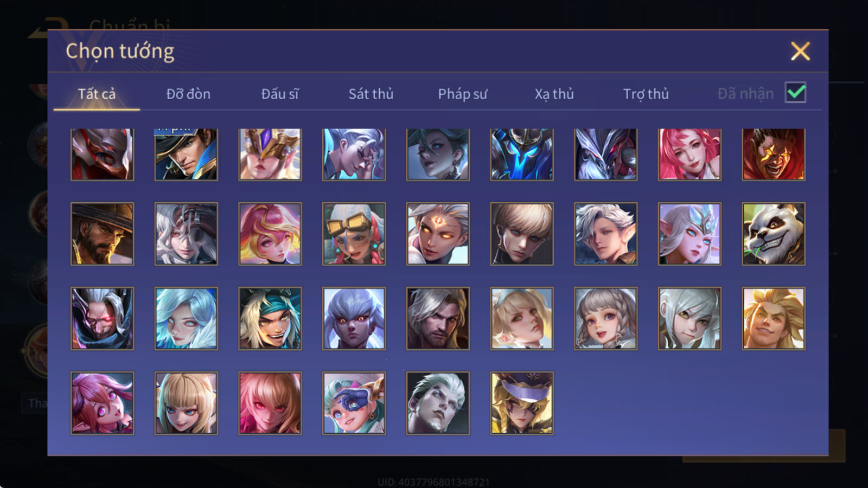Switch to the Đỡ đòn tab

(188, 94)
